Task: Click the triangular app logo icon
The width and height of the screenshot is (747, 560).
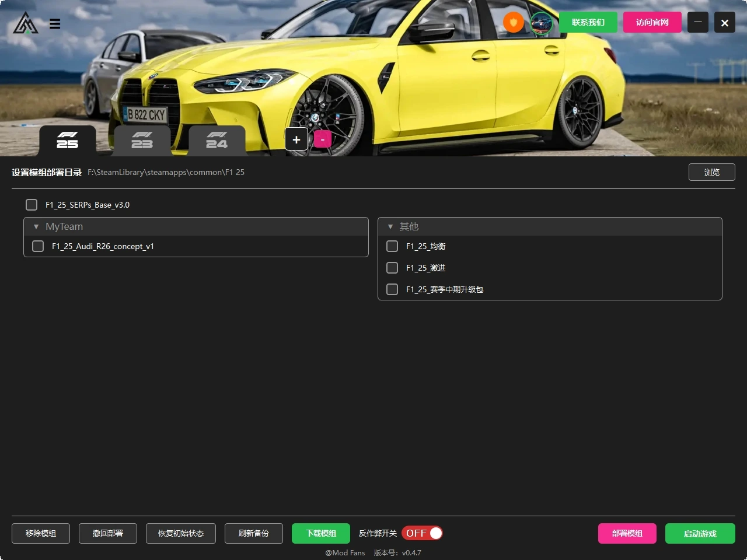Action: (x=26, y=23)
